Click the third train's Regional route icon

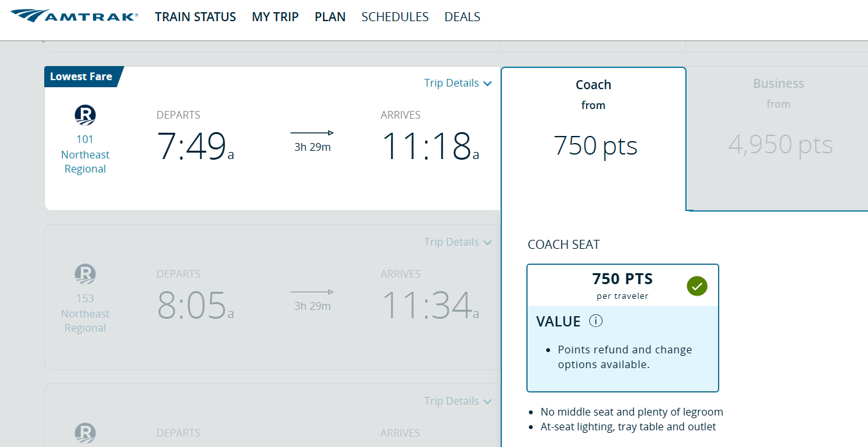pyautogui.click(x=85, y=433)
